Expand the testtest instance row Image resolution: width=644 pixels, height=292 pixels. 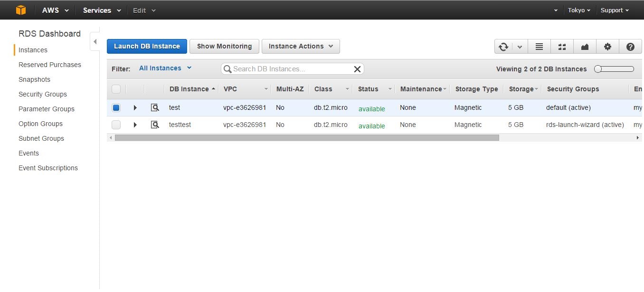[x=135, y=125]
